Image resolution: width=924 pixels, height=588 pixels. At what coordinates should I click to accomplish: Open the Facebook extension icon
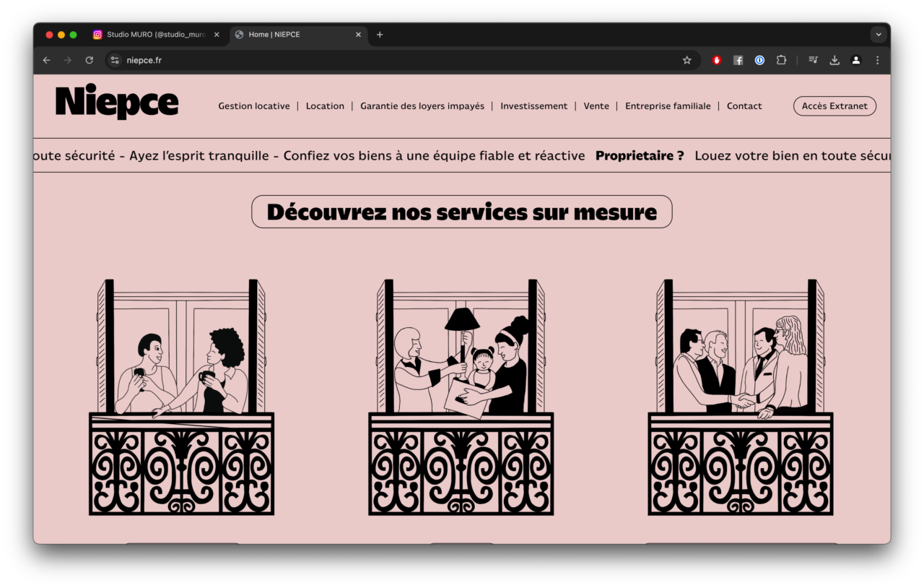point(738,61)
